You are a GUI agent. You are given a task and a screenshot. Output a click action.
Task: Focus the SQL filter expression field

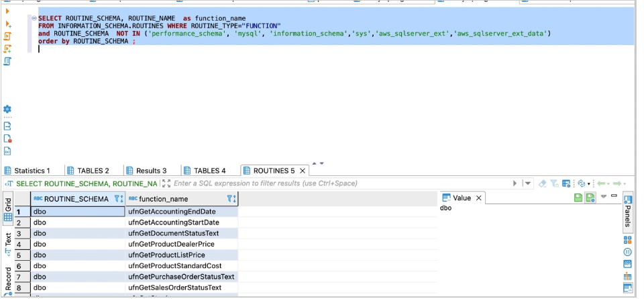coord(341,183)
